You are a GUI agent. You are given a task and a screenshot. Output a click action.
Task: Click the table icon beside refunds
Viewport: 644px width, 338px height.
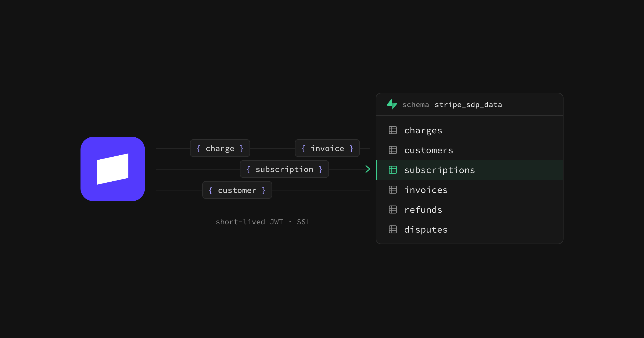[x=393, y=210]
